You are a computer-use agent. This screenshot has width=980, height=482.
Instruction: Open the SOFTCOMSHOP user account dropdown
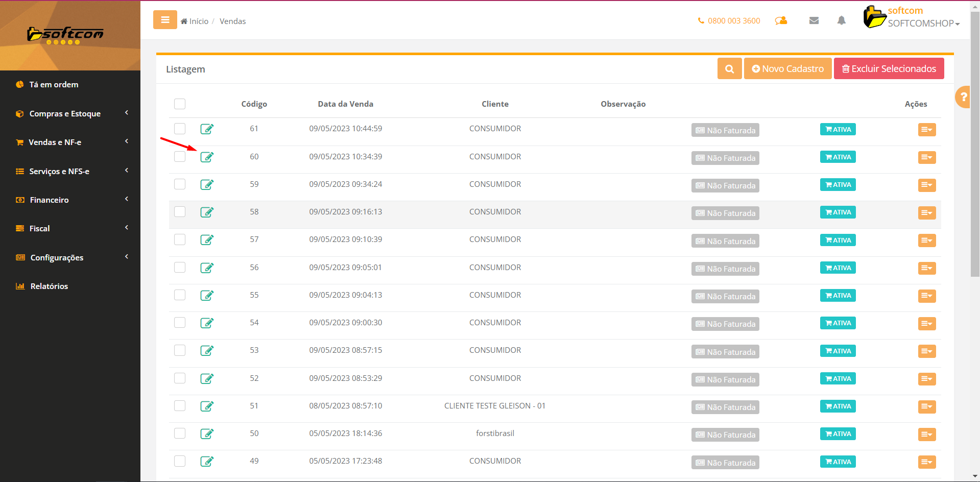click(923, 23)
